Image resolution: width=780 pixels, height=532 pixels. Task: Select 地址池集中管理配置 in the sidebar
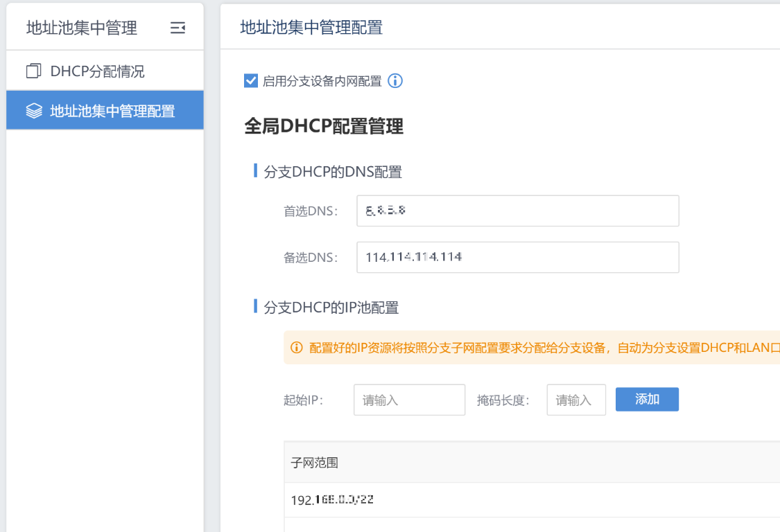[112, 111]
